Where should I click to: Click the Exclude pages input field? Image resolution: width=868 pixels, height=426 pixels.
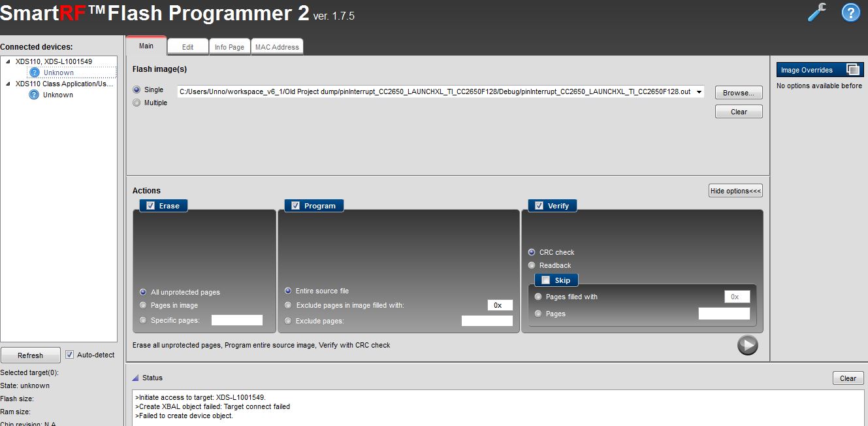click(487, 321)
